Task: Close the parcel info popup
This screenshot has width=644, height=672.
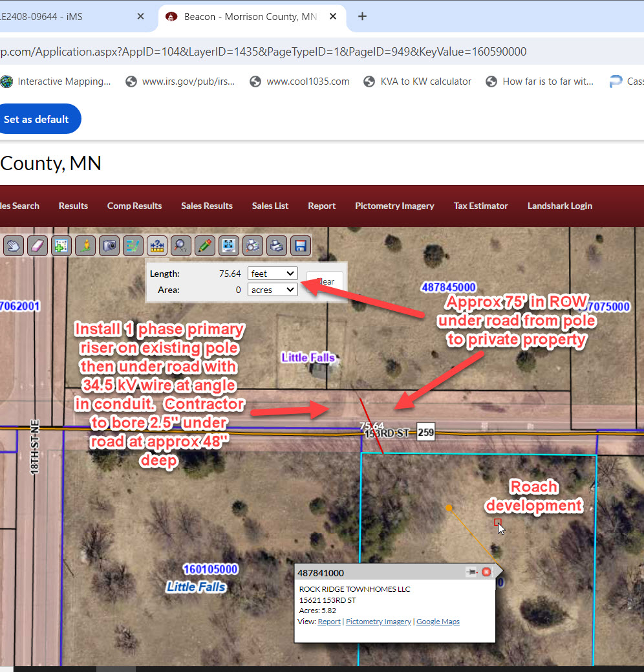Action: pyautogui.click(x=486, y=572)
